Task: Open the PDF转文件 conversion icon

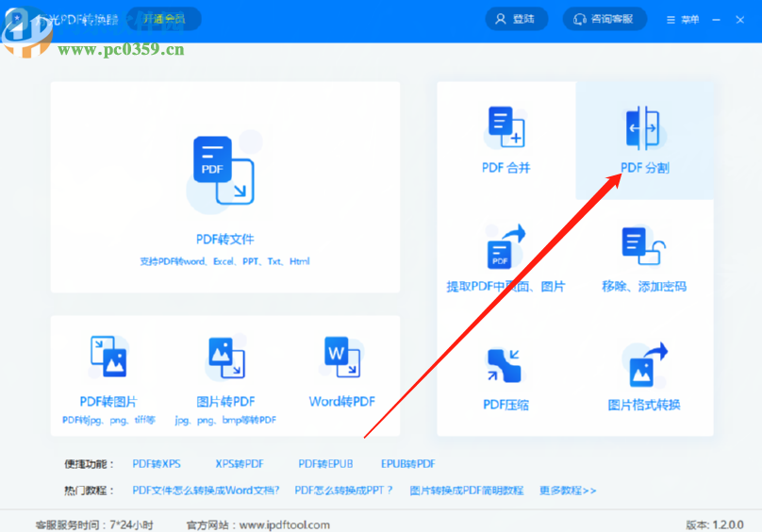Action: point(224,171)
